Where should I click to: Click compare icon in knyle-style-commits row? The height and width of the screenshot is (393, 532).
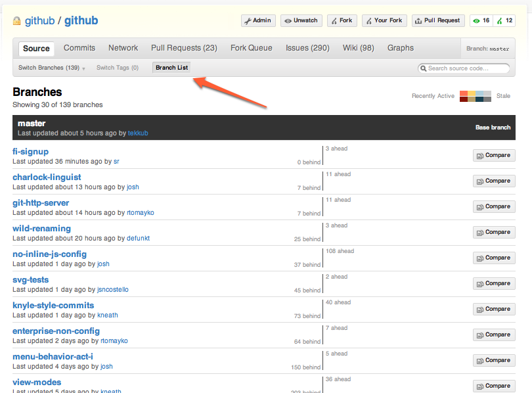(480, 310)
